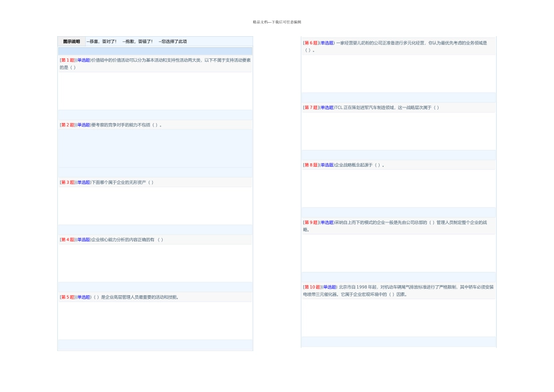The height and width of the screenshot is (392, 554).
Task: Click question 8 text about 企业战略概念
Action: tap(359, 166)
